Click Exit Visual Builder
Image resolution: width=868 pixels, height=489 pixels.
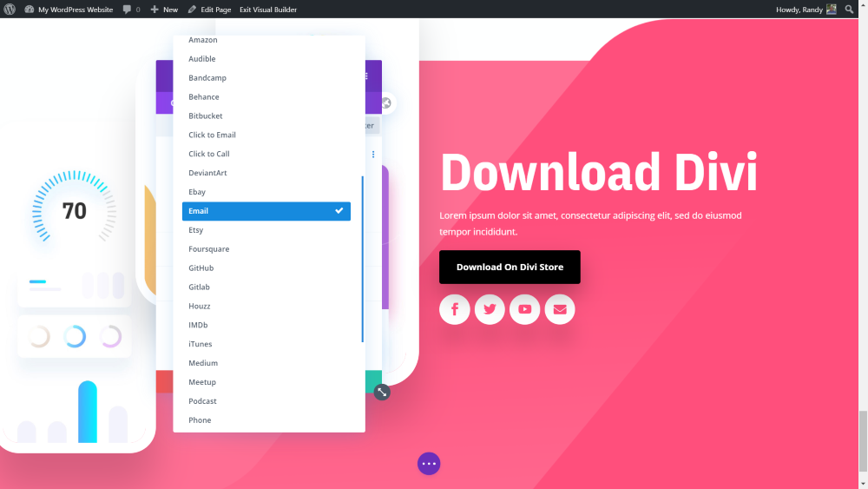[268, 10]
